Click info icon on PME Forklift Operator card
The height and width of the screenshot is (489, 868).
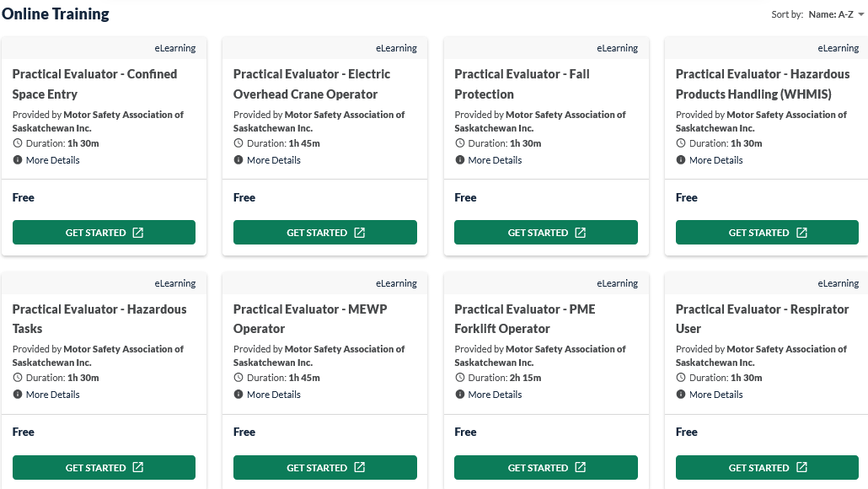click(x=459, y=395)
